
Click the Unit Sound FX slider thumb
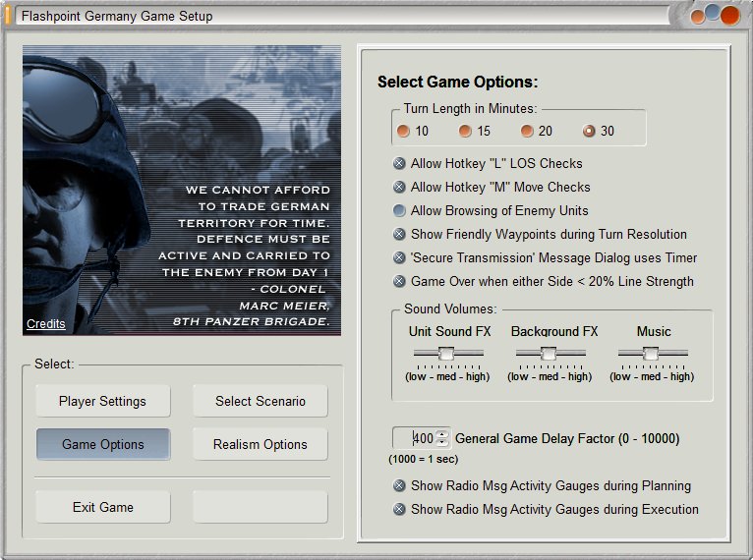pos(446,354)
